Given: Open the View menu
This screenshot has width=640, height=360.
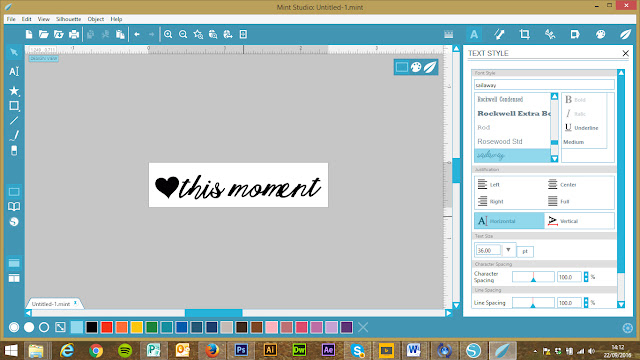Looking at the screenshot, I should (x=44, y=19).
